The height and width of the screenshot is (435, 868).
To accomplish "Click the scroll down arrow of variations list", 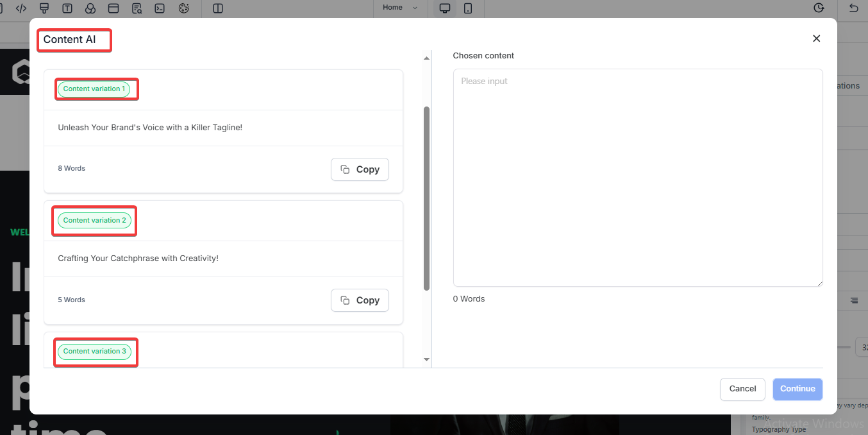I will [427, 360].
